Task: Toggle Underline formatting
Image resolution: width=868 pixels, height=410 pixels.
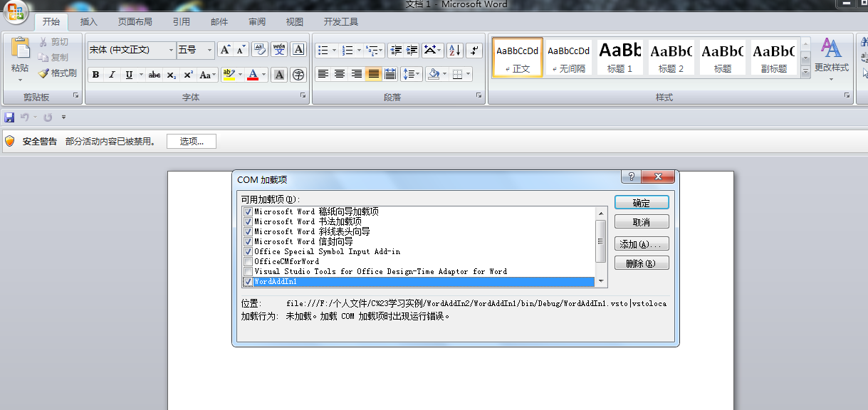Action: click(x=129, y=75)
